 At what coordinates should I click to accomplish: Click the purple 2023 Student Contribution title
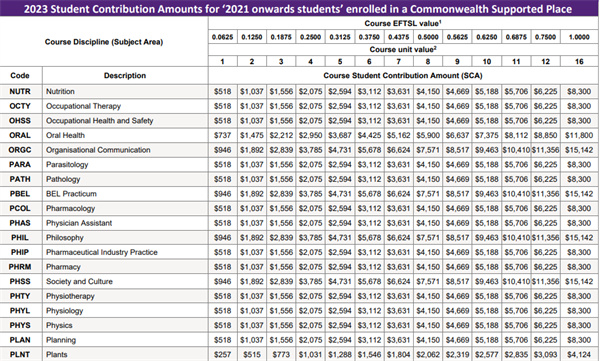click(x=298, y=9)
